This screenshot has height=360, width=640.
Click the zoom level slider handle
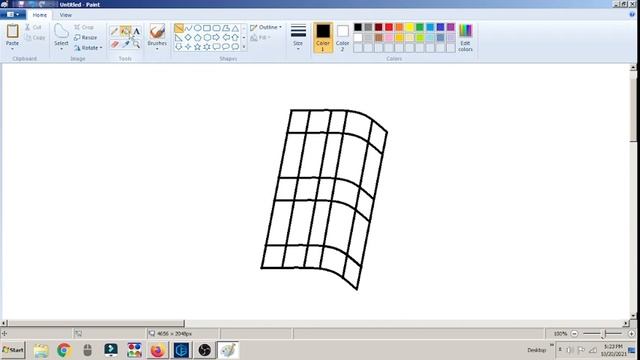click(x=603, y=334)
